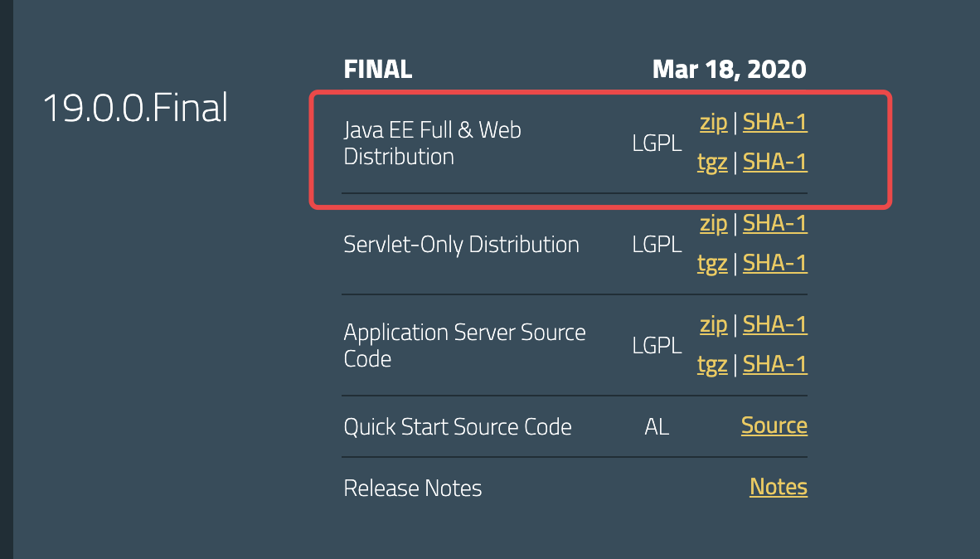
Task: Click the AL license label for Quick Start
Action: (657, 425)
